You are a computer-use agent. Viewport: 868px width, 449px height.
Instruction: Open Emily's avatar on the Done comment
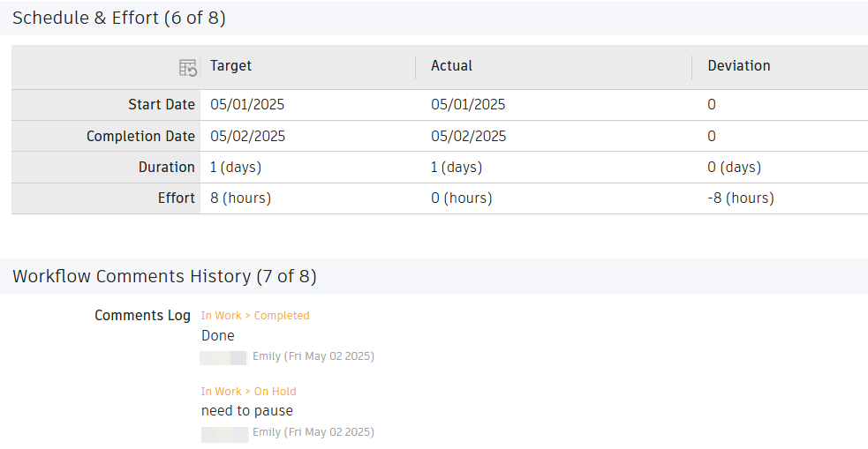[223, 357]
